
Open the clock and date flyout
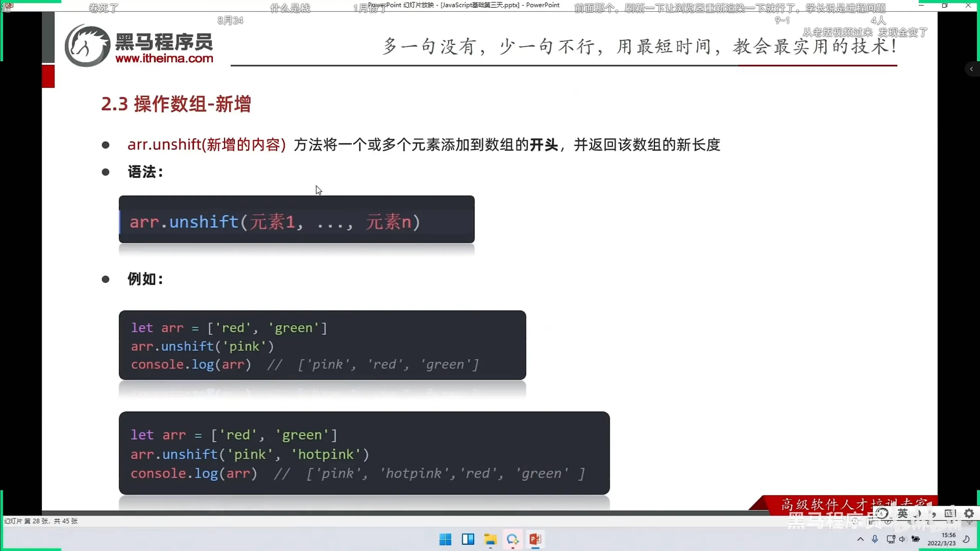pos(942,539)
